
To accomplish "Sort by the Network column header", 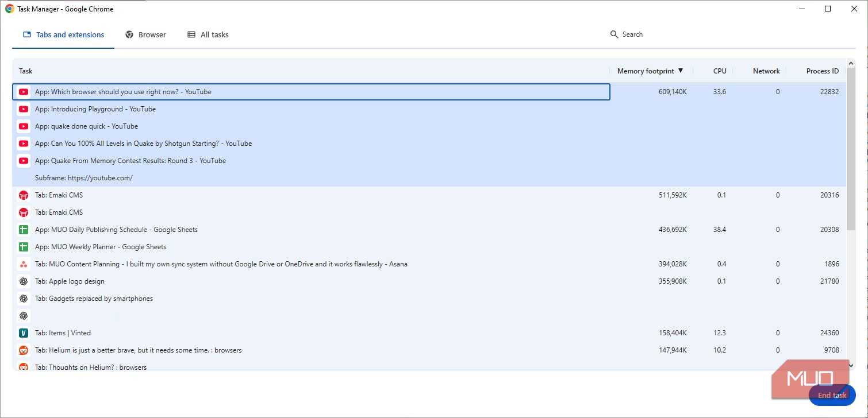I will click(766, 71).
